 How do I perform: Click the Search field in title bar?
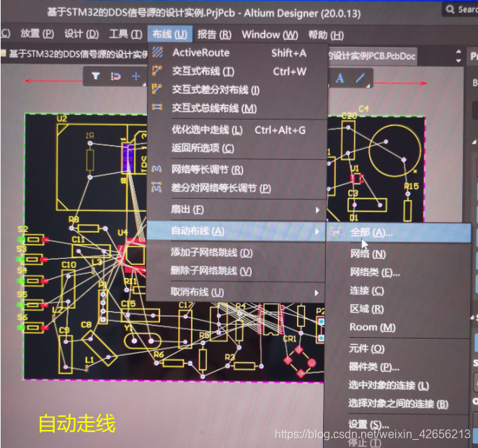pos(461,9)
